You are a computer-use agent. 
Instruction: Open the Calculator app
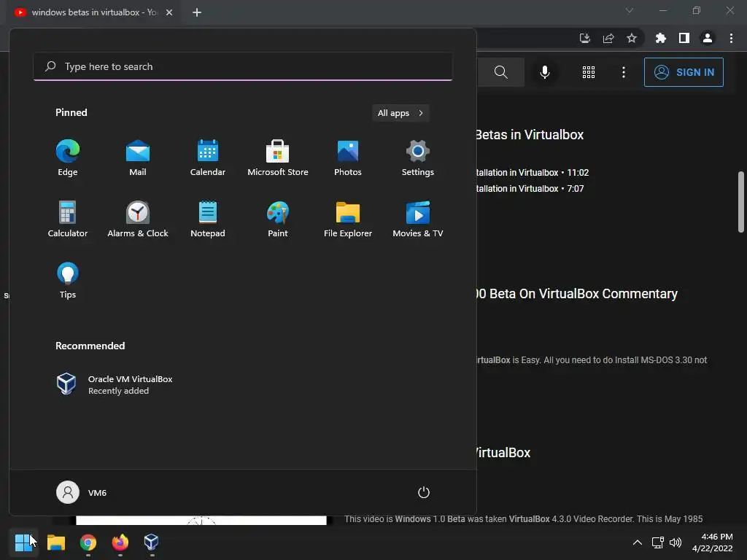tap(68, 219)
